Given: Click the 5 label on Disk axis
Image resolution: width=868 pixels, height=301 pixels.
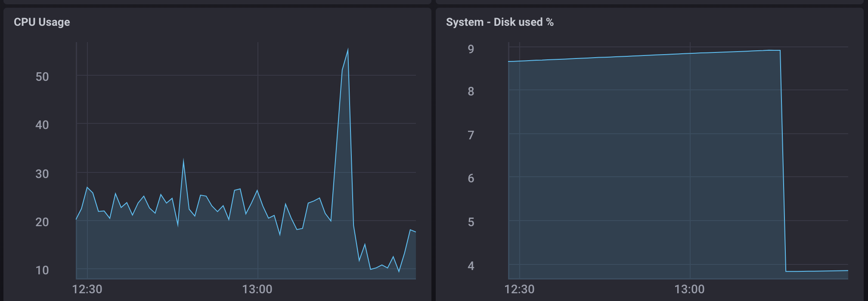Looking at the screenshot, I should [471, 222].
